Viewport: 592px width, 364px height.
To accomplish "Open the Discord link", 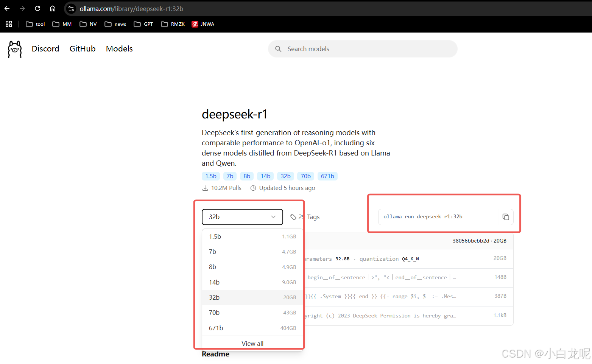I will click(45, 49).
